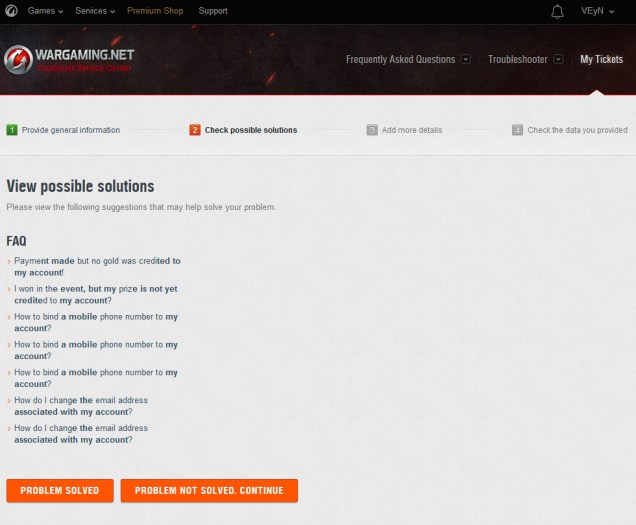
Task: Click the 'Provide general information' step label
Action: (71, 130)
